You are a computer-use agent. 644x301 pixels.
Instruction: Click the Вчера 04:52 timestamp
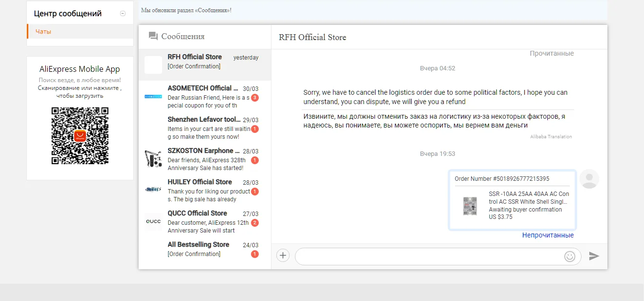(437, 68)
